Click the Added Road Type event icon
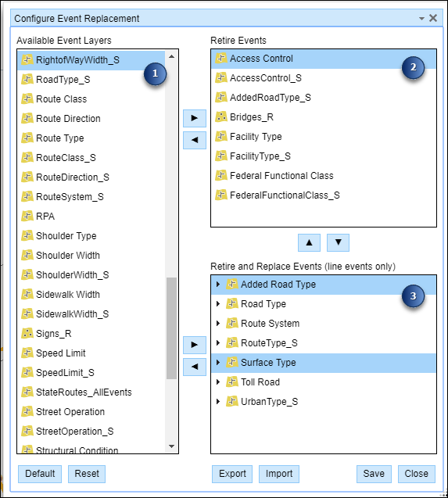 (232, 284)
